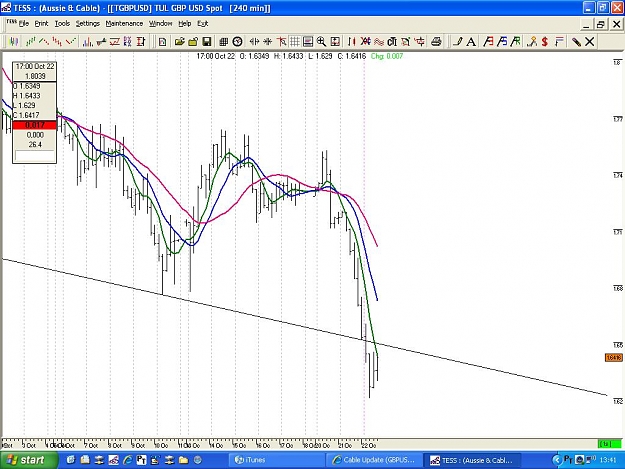Image resolution: width=625 pixels, height=469 pixels.
Task: Open the Print menu
Action: tap(41, 24)
